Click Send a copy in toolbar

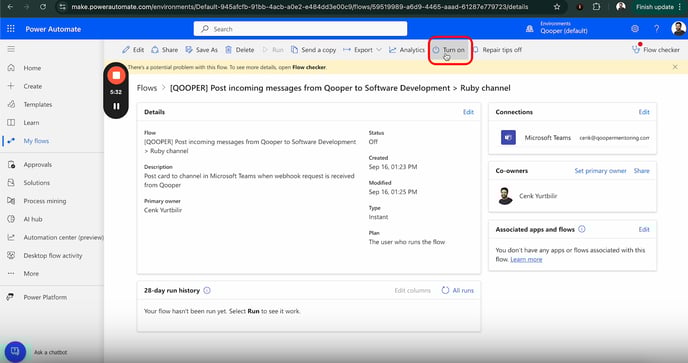[x=313, y=50]
